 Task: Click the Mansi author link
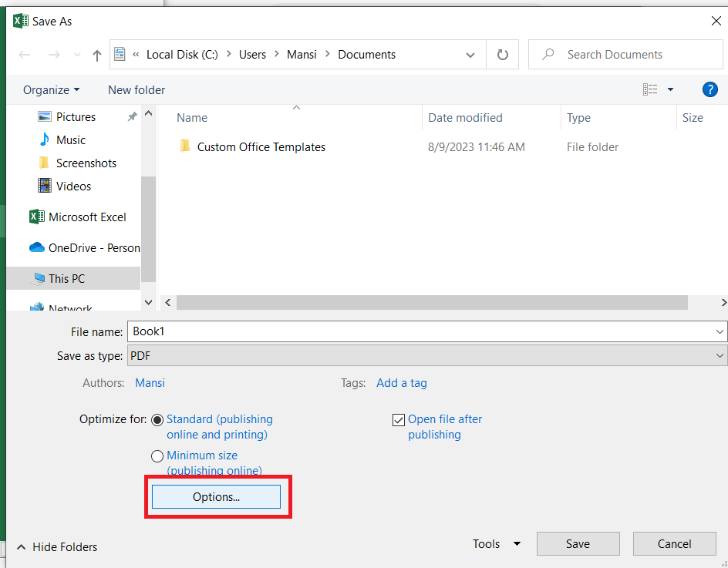click(x=150, y=383)
